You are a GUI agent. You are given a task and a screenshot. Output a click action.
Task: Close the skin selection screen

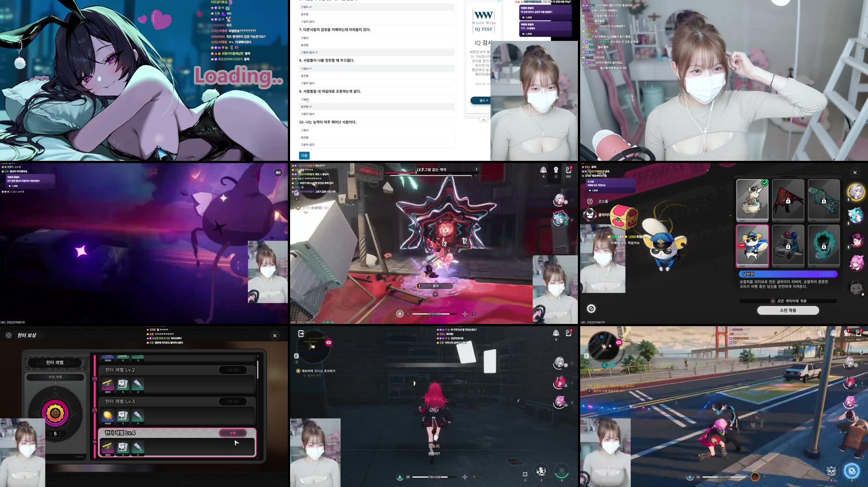click(x=855, y=173)
